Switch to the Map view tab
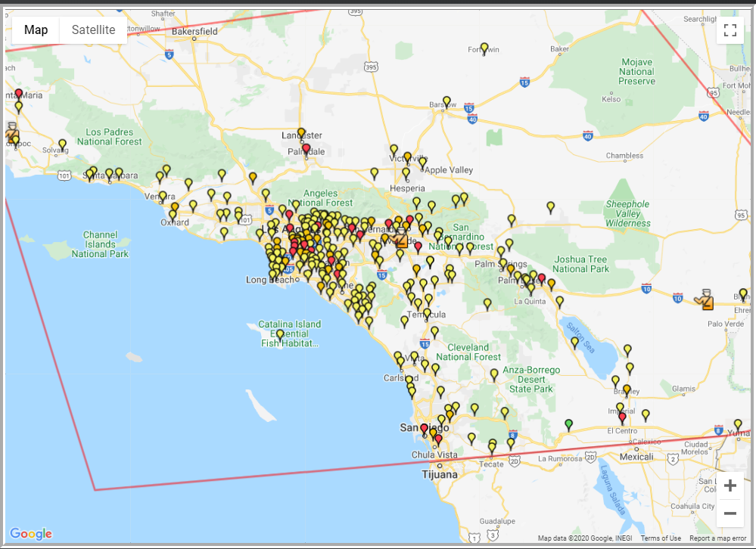Viewport: 756px width, 549px height. 36,29
